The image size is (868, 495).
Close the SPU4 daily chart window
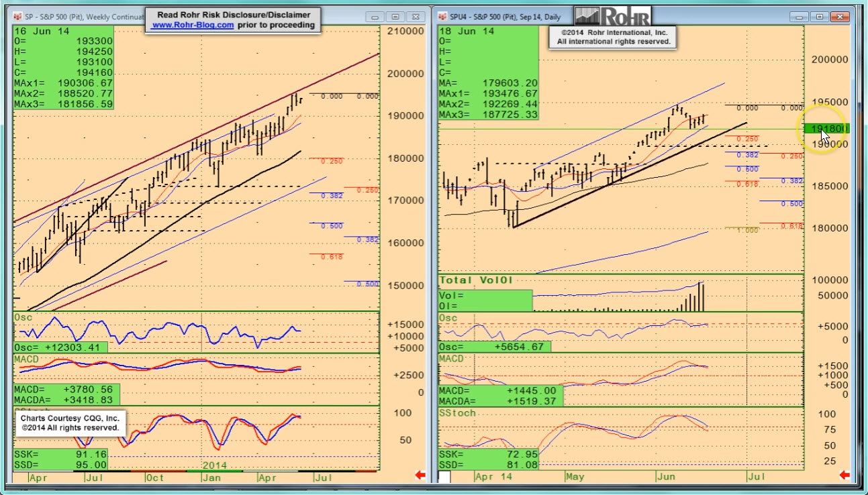click(x=838, y=17)
